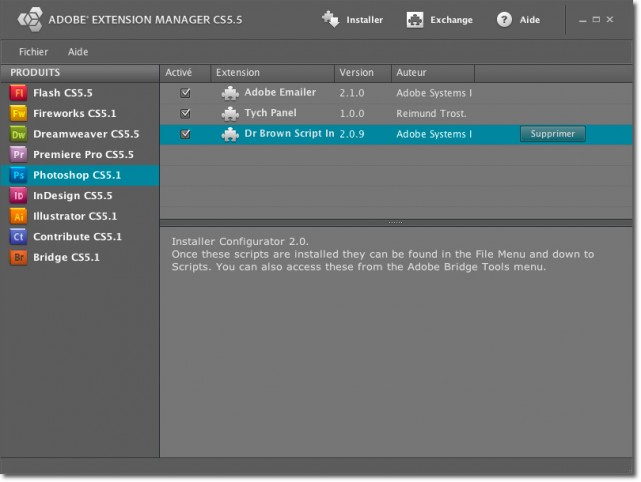The height and width of the screenshot is (482, 641).
Task: Select the Tych Panel extension name
Action: [270, 113]
